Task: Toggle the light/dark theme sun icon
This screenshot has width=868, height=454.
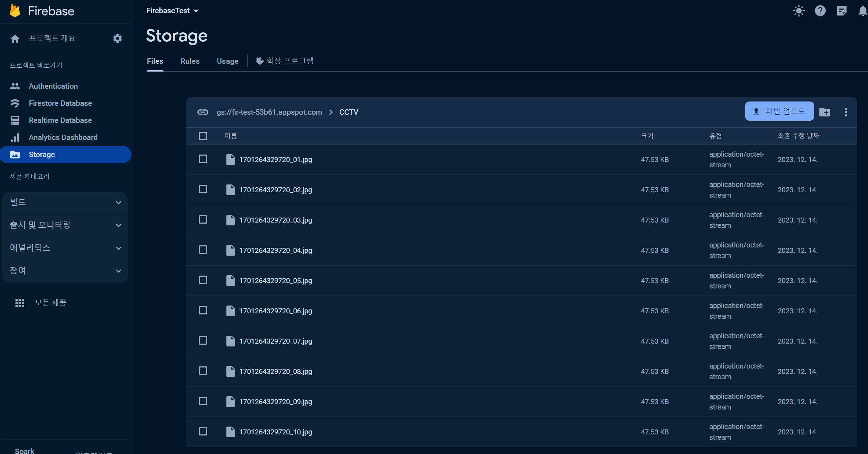Action: click(x=799, y=11)
